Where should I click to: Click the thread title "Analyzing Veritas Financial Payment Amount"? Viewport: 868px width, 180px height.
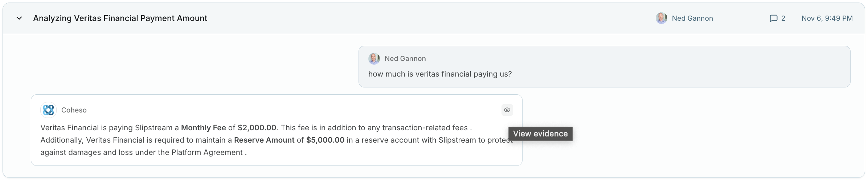tap(120, 18)
